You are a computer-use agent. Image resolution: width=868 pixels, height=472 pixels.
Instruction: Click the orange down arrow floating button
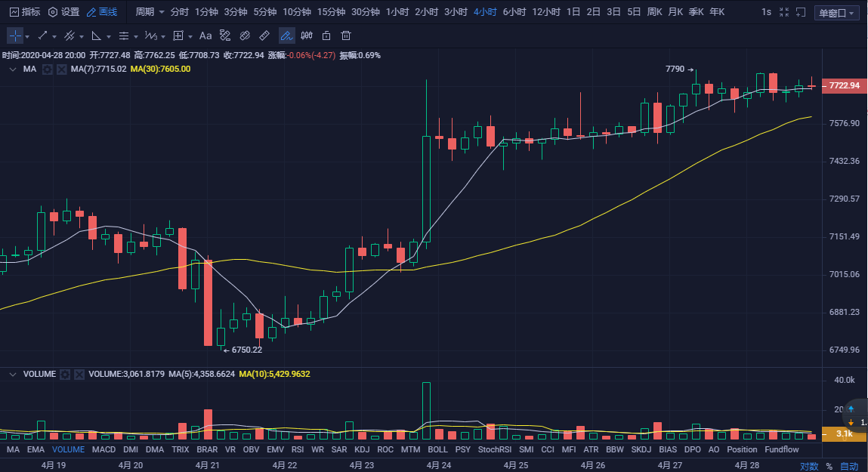851,422
